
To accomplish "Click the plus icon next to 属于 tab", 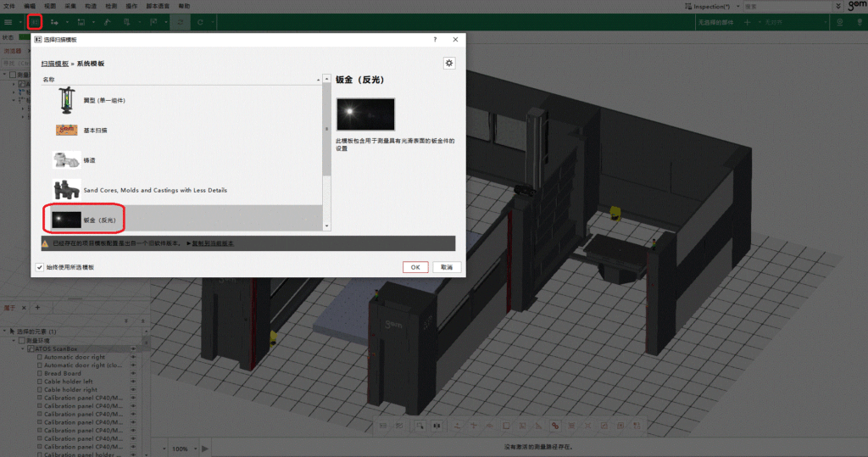I will pyautogui.click(x=37, y=308).
